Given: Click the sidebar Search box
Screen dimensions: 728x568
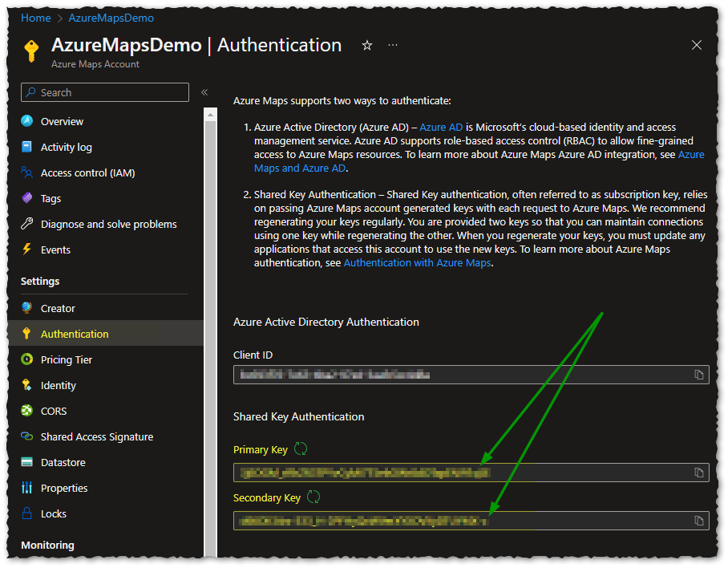Looking at the screenshot, I should tap(105, 92).
